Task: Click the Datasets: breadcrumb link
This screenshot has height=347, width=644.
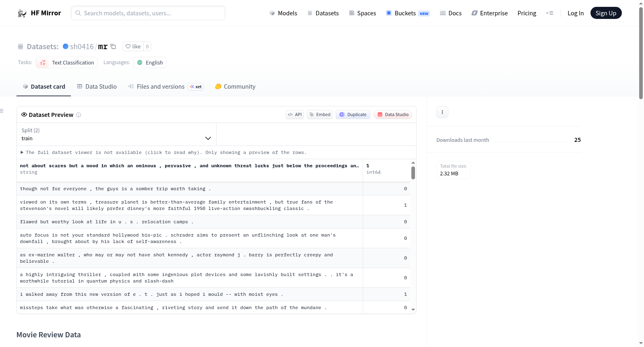Action: [43, 46]
